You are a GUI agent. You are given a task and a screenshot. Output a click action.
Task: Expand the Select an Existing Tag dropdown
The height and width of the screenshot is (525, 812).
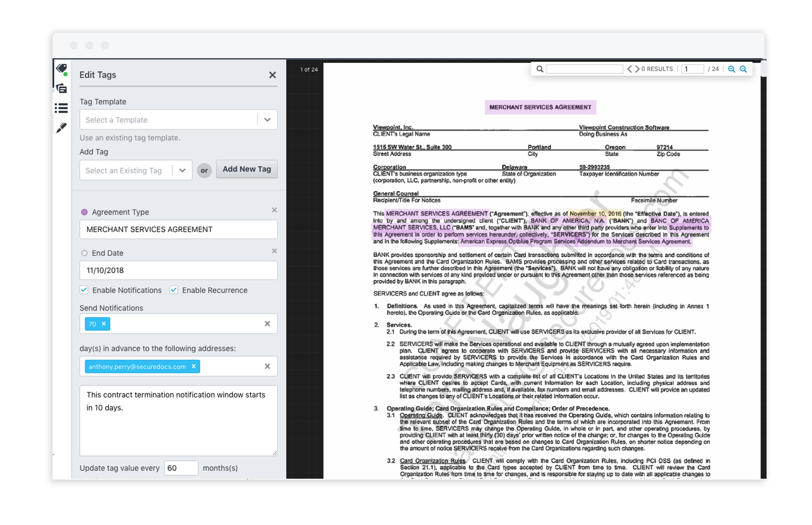(x=183, y=170)
